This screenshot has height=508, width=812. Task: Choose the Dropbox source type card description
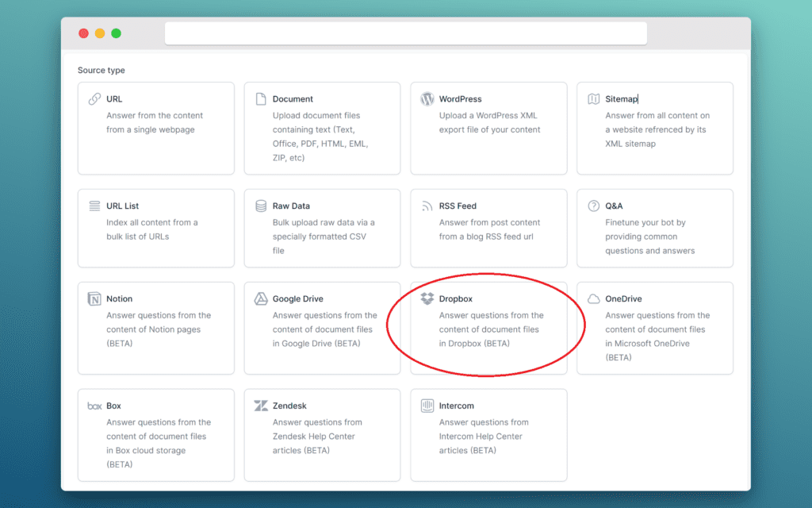(491, 329)
